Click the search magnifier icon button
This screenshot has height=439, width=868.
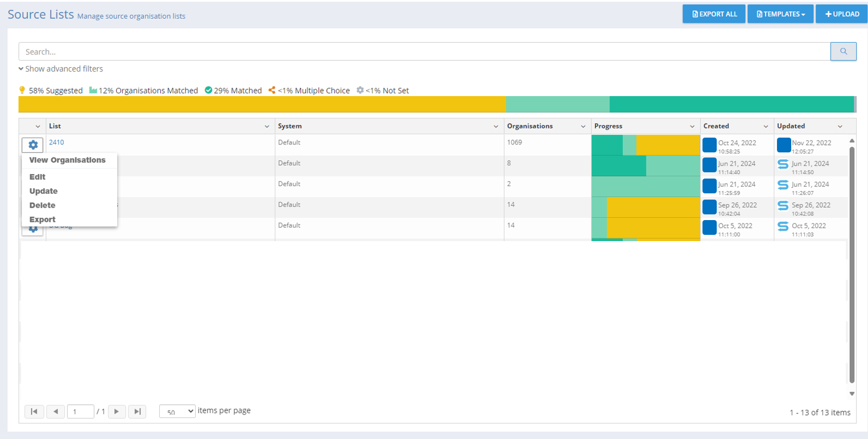pos(844,51)
